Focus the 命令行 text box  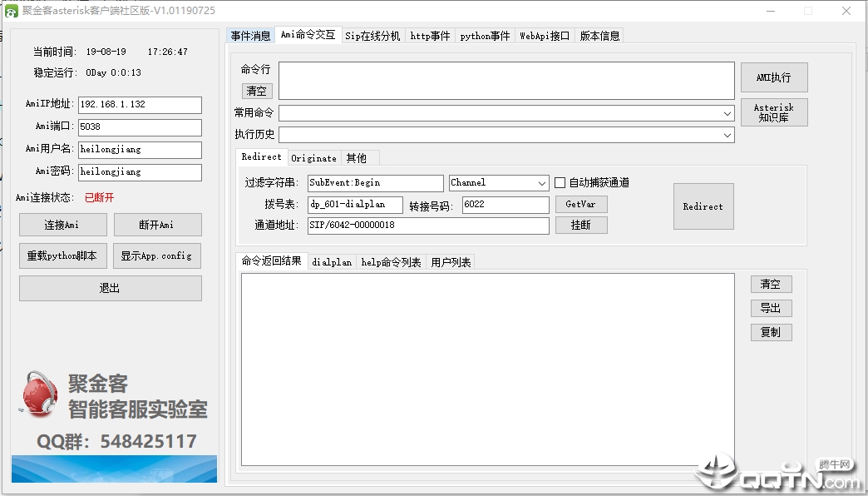(x=506, y=81)
